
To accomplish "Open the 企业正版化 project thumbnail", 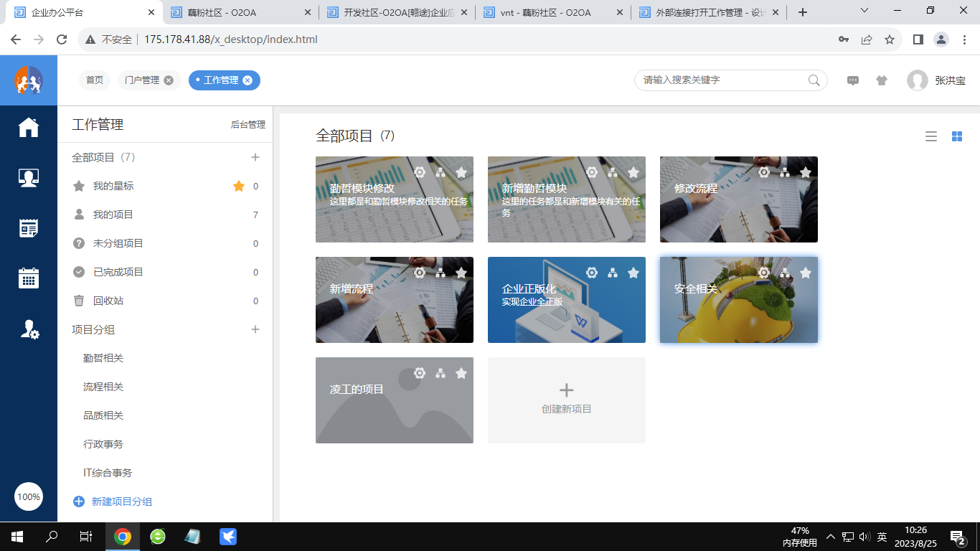I will pos(567,300).
